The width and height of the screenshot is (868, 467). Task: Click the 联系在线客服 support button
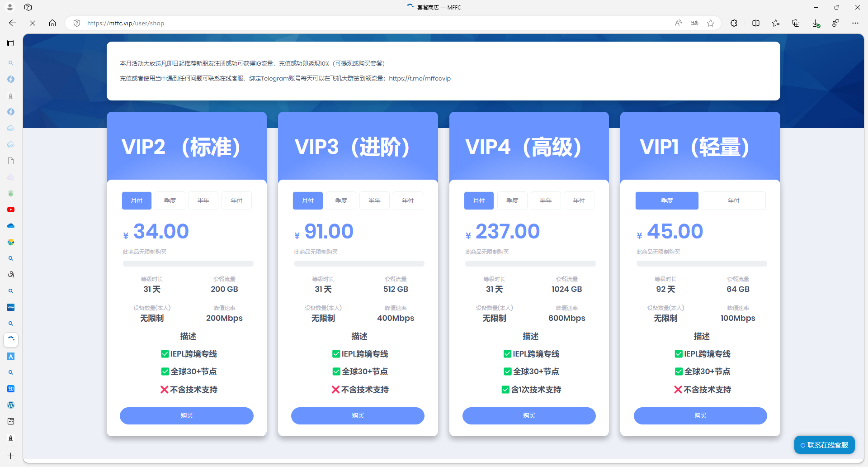pyautogui.click(x=824, y=445)
